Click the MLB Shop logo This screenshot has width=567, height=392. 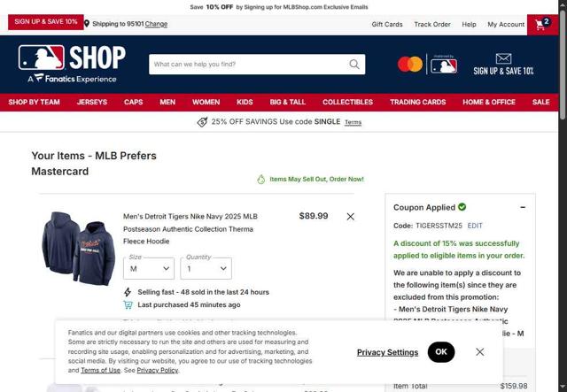click(x=72, y=64)
